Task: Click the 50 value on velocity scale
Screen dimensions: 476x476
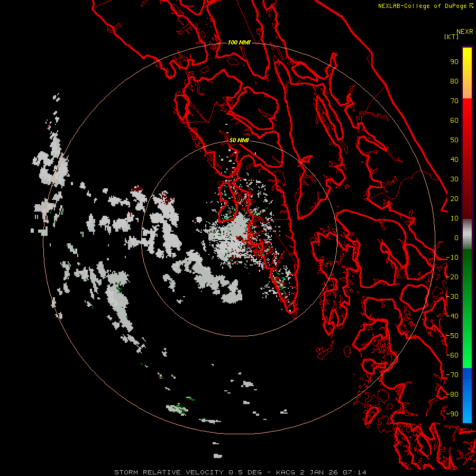Action: (454, 140)
